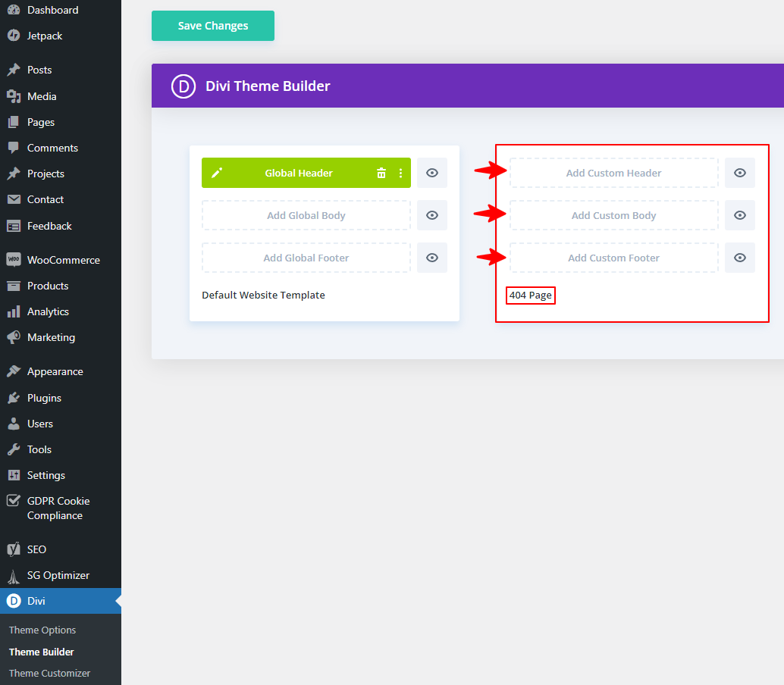Image resolution: width=784 pixels, height=685 pixels.
Task: Click the Save Changes button
Action: (213, 26)
